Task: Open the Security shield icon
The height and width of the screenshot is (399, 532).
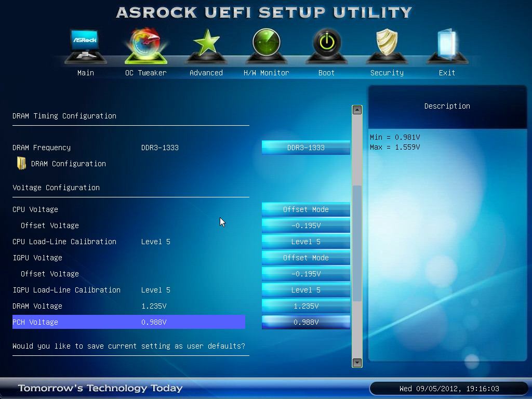Action: point(387,46)
